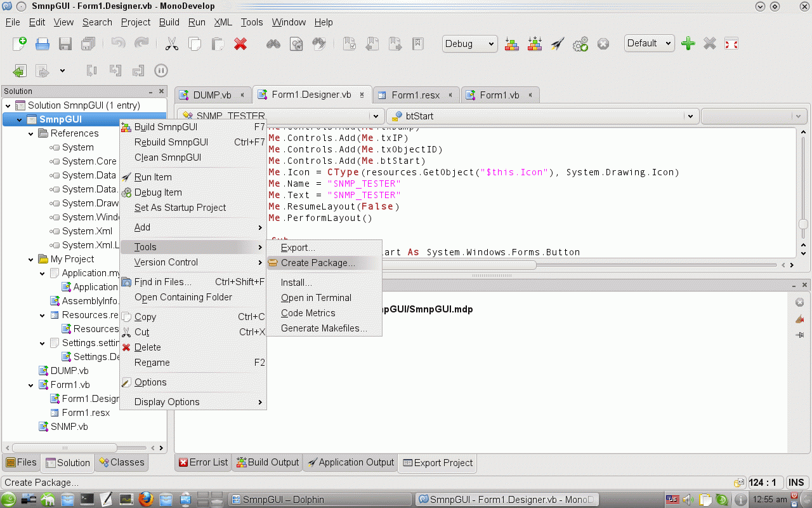Open the Project menu in the menu bar
The image size is (812, 508).
tap(136, 22)
